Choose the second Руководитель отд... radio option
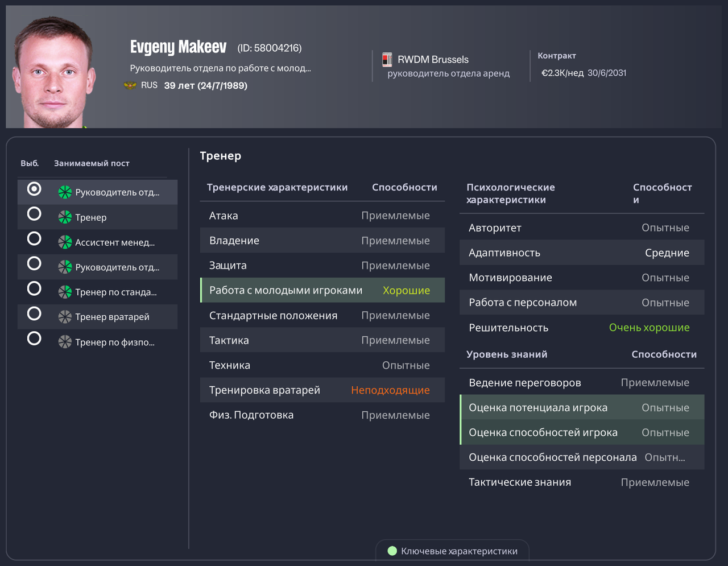The width and height of the screenshot is (728, 566). click(x=34, y=263)
